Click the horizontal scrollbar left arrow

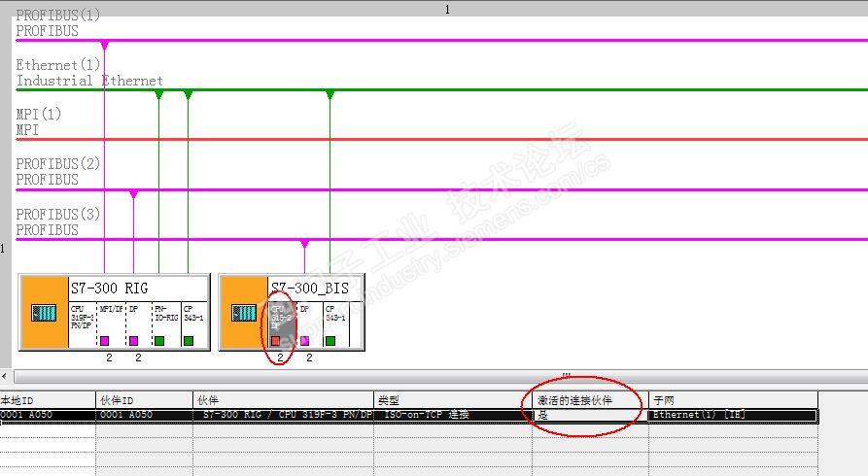pos(5,376)
